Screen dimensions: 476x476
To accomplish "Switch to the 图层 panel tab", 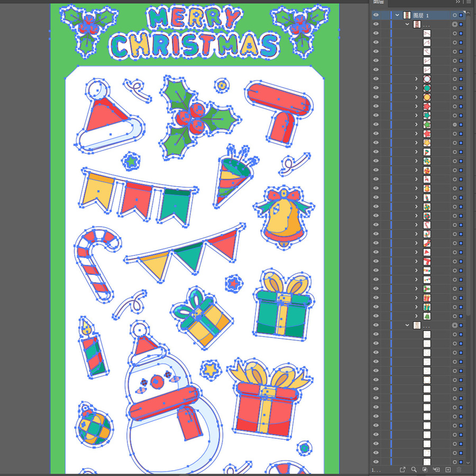I will [378, 2].
